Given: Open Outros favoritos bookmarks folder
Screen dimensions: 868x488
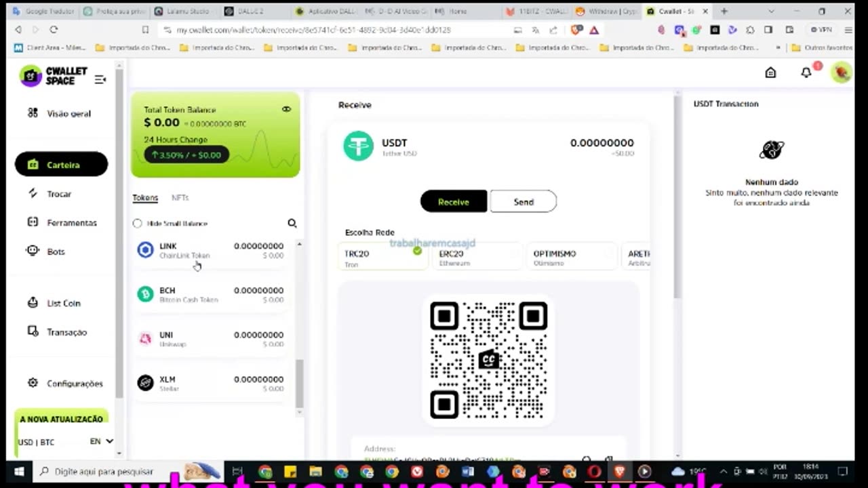Looking at the screenshot, I should (821, 47).
